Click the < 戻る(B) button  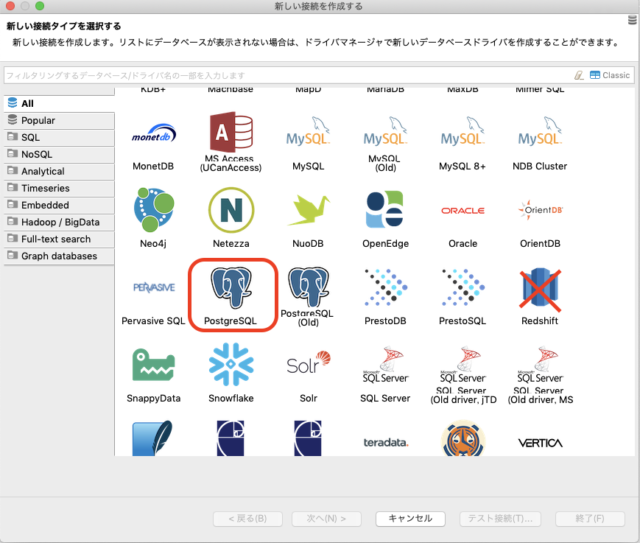248,519
